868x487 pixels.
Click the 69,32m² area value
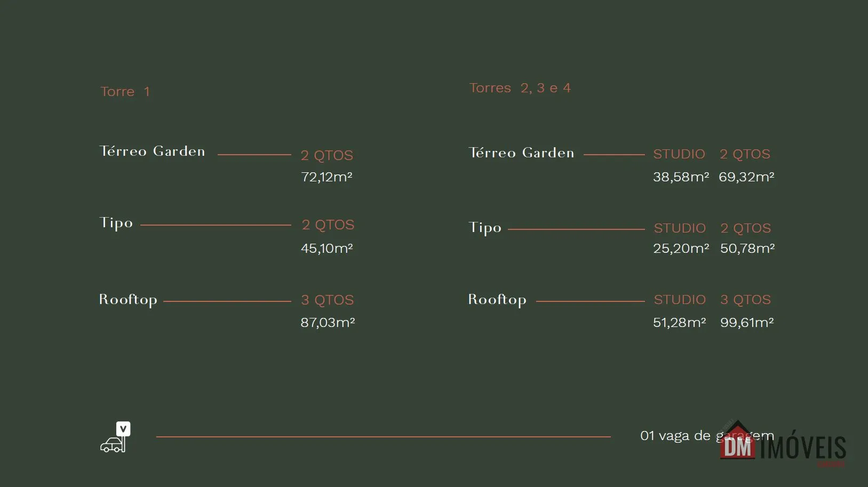point(746,177)
